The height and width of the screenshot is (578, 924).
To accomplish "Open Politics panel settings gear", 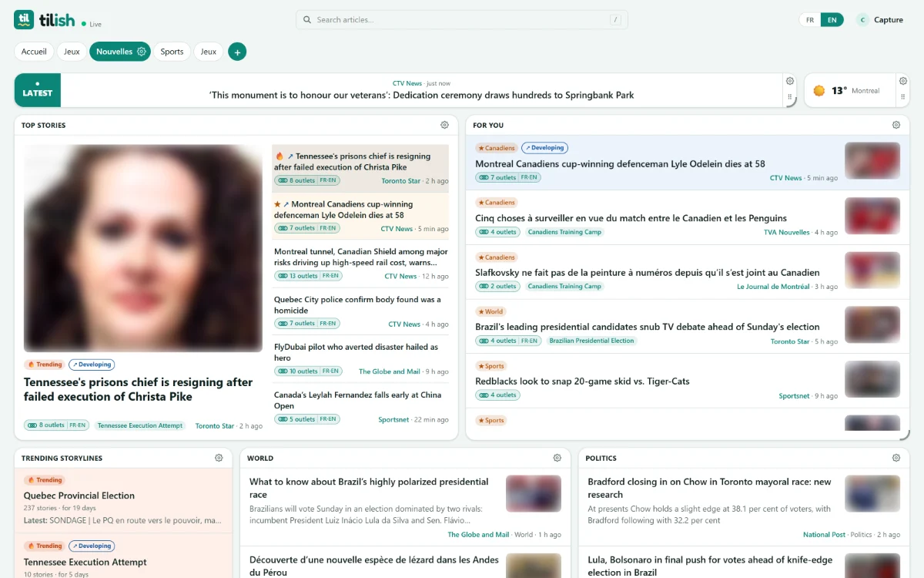I will (896, 458).
